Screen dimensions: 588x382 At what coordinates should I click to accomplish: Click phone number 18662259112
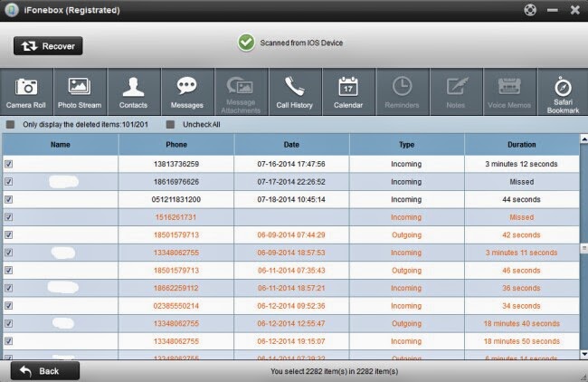[176, 288]
